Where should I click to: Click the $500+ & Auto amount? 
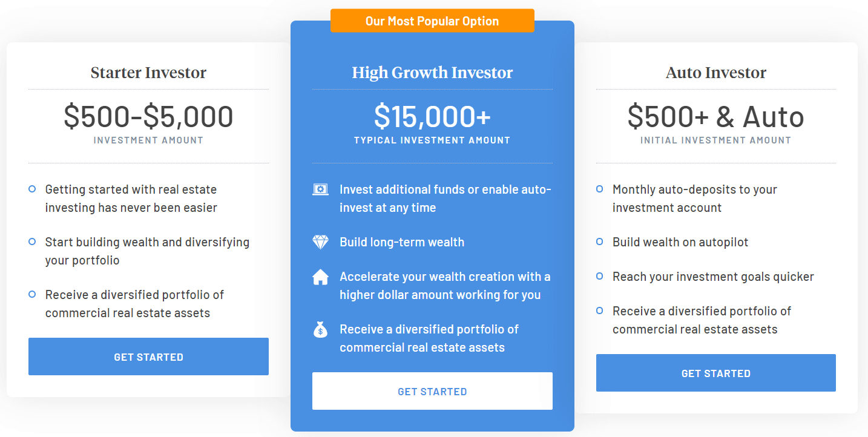(716, 116)
